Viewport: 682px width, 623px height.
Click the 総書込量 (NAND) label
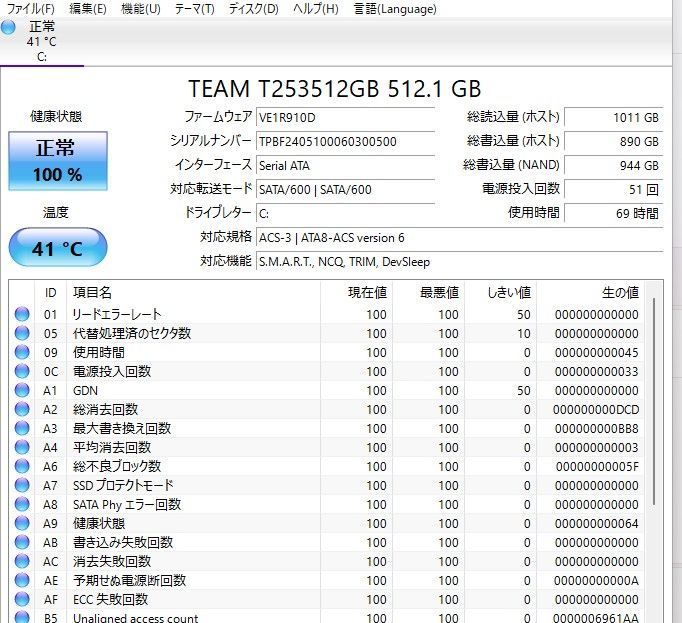[511, 165]
